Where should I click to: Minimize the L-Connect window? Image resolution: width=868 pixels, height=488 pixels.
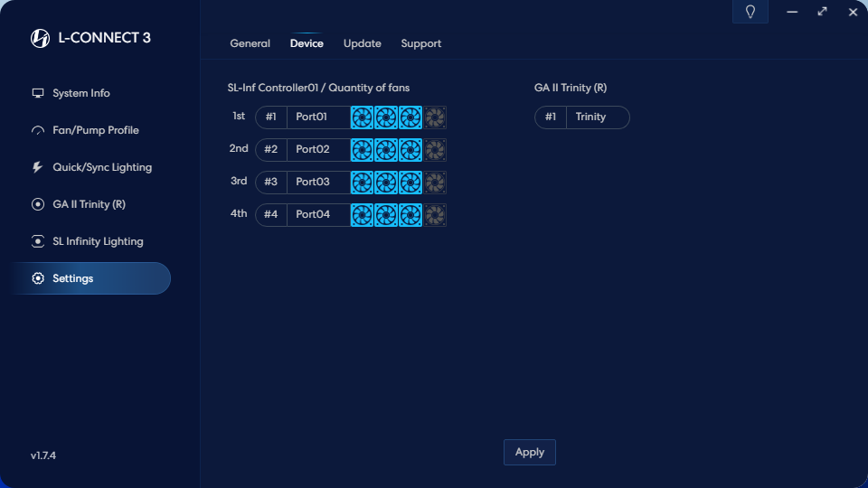tap(792, 12)
